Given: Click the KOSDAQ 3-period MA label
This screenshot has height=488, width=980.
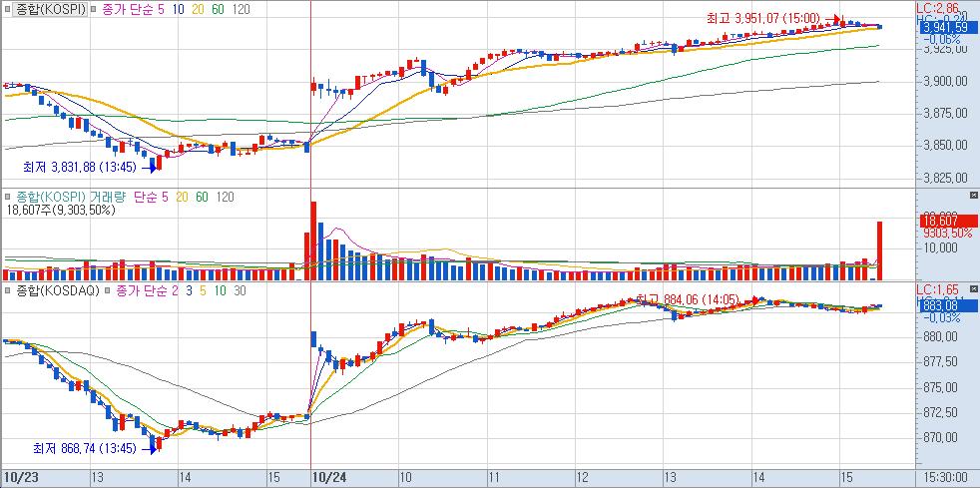Looking at the screenshot, I should [x=190, y=290].
